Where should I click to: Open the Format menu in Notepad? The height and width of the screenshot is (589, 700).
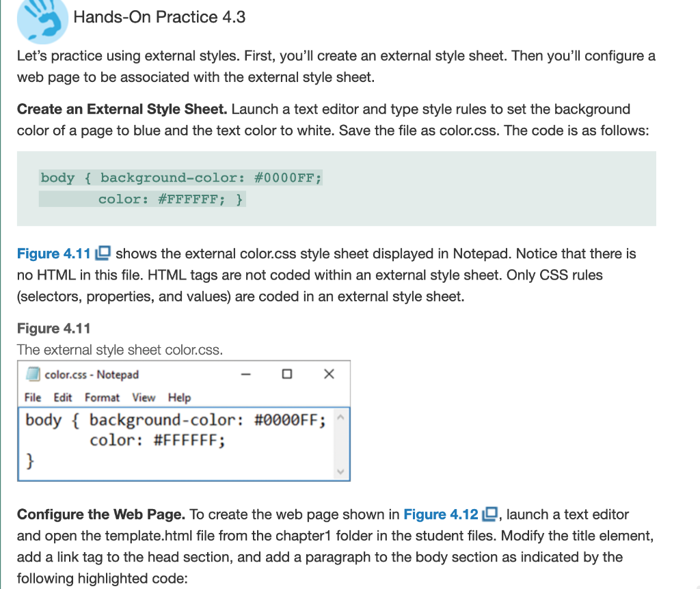click(x=103, y=397)
